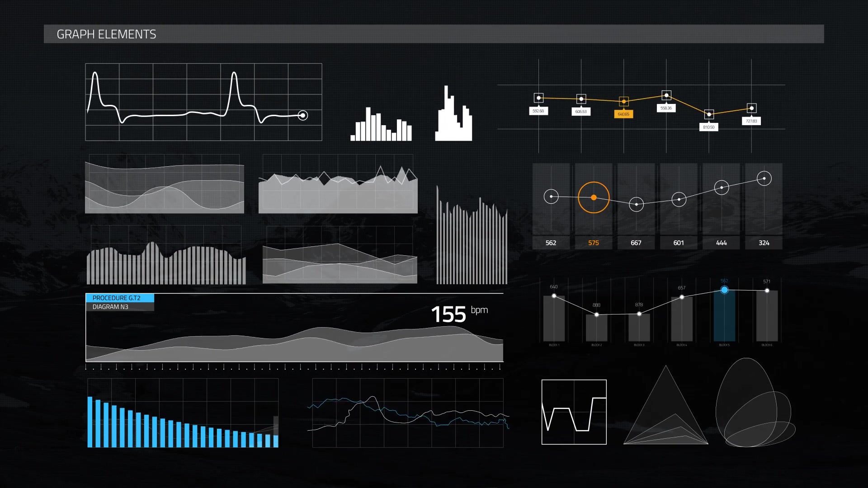Select the smooth layered wave area chart
This screenshot has height=488, width=868.
pyautogui.click(x=165, y=184)
